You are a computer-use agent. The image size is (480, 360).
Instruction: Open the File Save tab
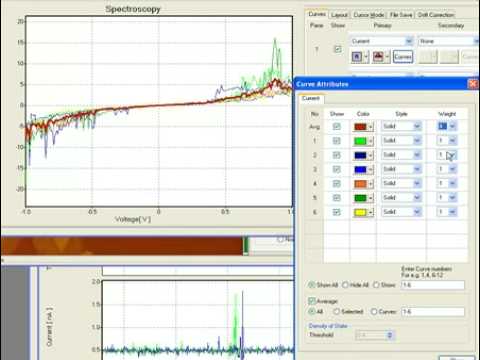tap(401, 15)
